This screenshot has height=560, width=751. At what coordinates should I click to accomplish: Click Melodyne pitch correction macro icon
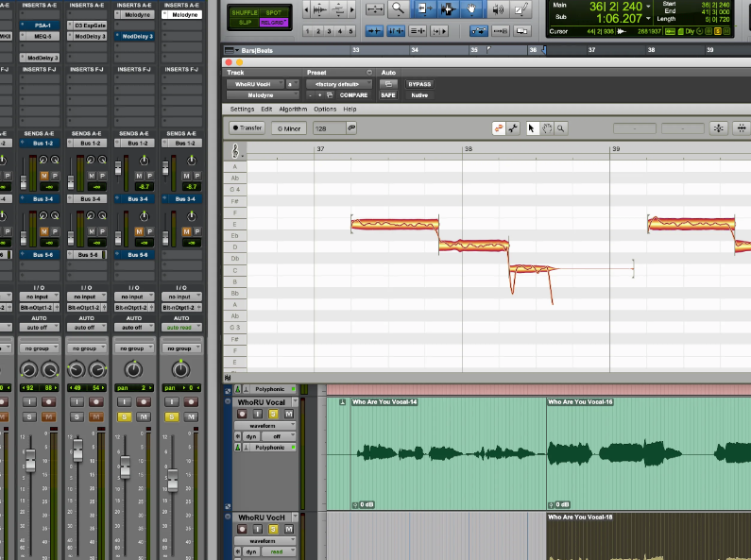tap(719, 128)
